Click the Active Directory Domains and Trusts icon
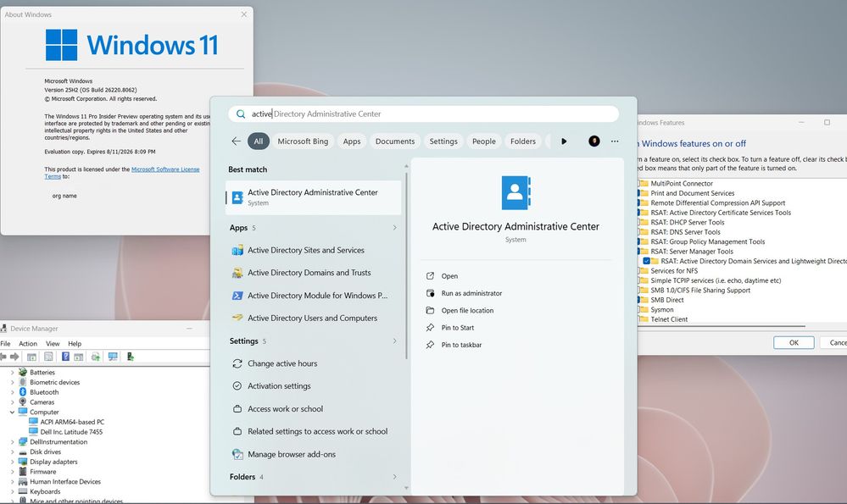847x504 pixels. pyautogui.click(x=237, y=273)
